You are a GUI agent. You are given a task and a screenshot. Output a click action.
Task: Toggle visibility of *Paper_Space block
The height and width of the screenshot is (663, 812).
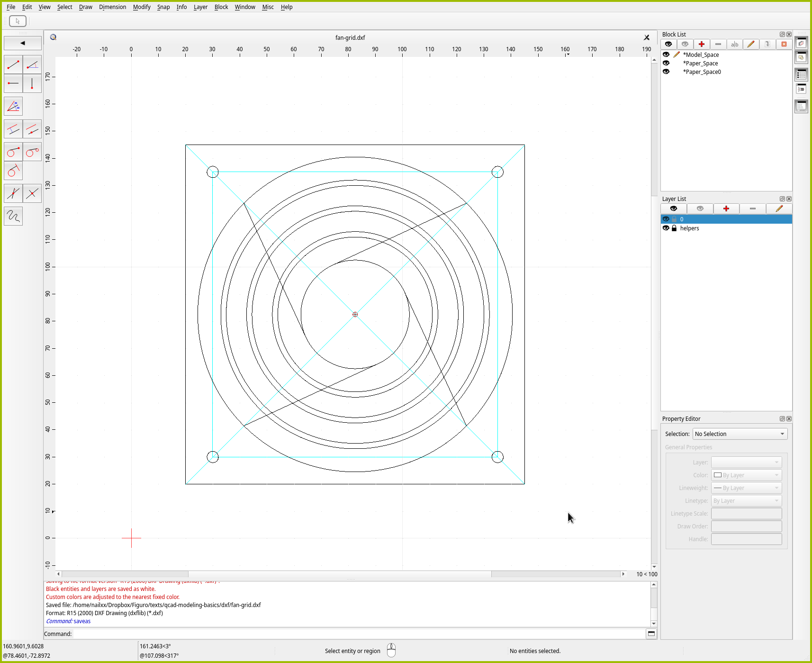[666, 63]
